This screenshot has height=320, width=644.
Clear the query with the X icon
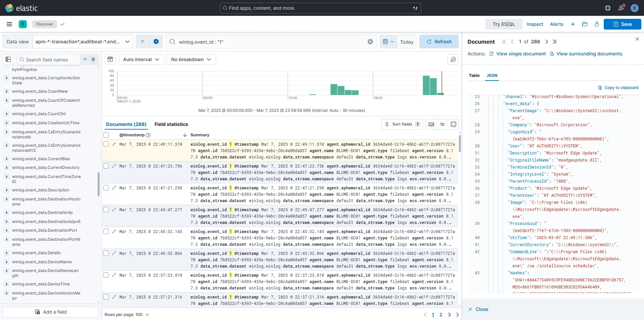(370, 42)
